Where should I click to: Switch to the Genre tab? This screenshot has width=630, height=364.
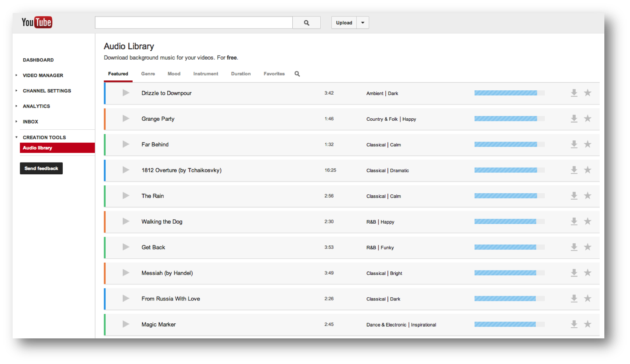click(x=148, y=74)
